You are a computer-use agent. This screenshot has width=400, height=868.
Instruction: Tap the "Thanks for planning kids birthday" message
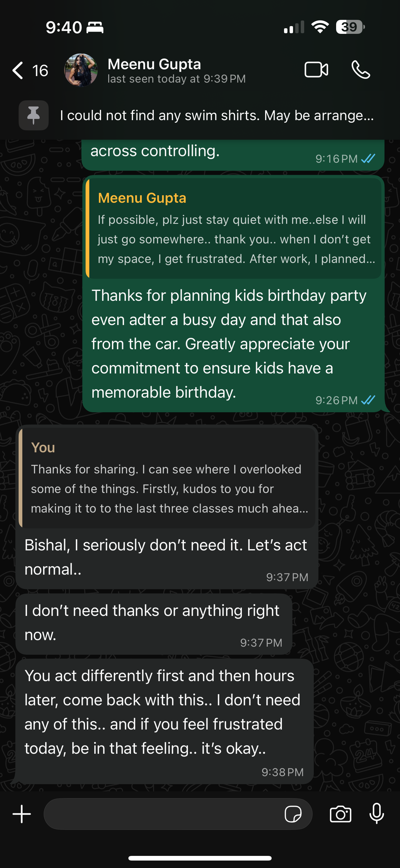[x=229, y=344]
